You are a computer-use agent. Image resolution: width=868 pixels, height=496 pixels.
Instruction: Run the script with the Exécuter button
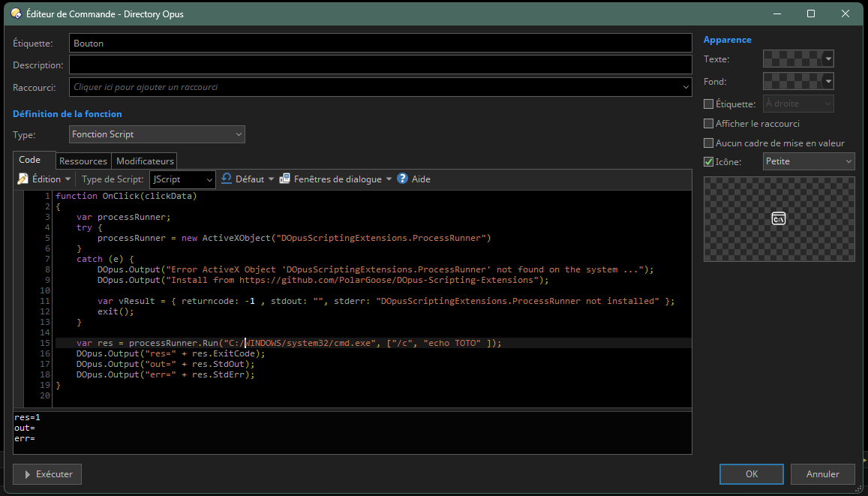pos(47,473)
